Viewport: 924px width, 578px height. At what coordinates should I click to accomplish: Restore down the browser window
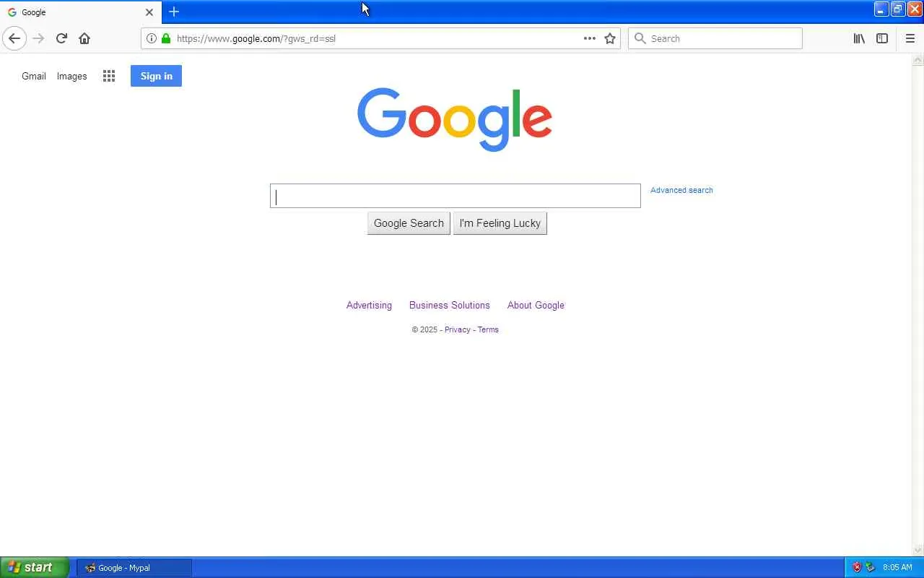point(898,9)
